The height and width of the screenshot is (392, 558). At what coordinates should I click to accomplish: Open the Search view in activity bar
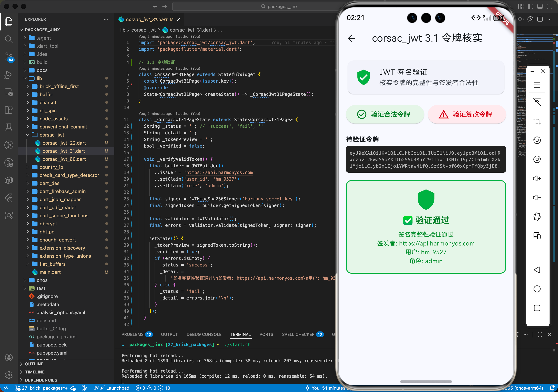pyautogui.click(x=9, y=39)
